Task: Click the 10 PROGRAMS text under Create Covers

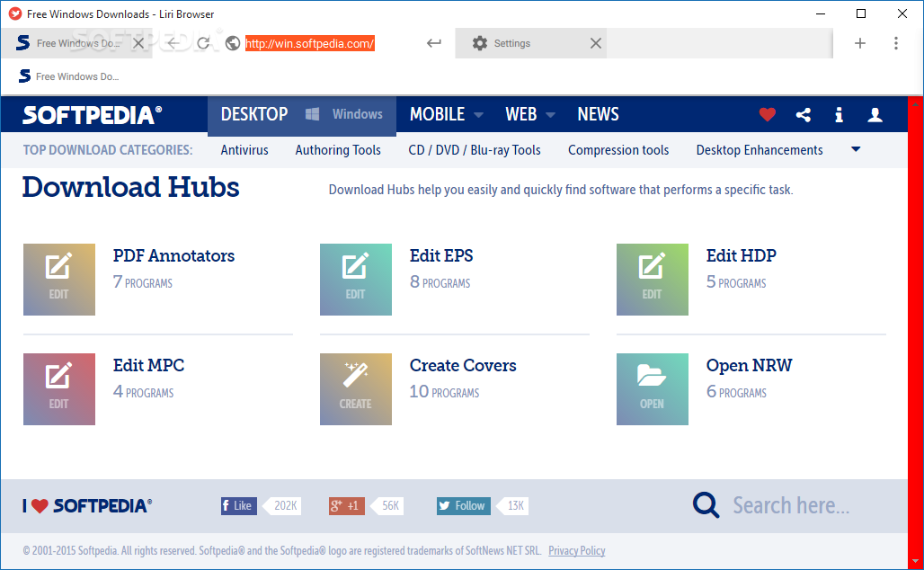Action: point(445,392)
